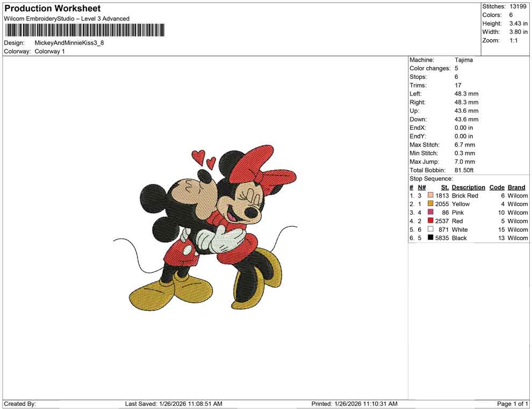Select the design name MickeyAndMinnieKiss3_8

[70, 42]
